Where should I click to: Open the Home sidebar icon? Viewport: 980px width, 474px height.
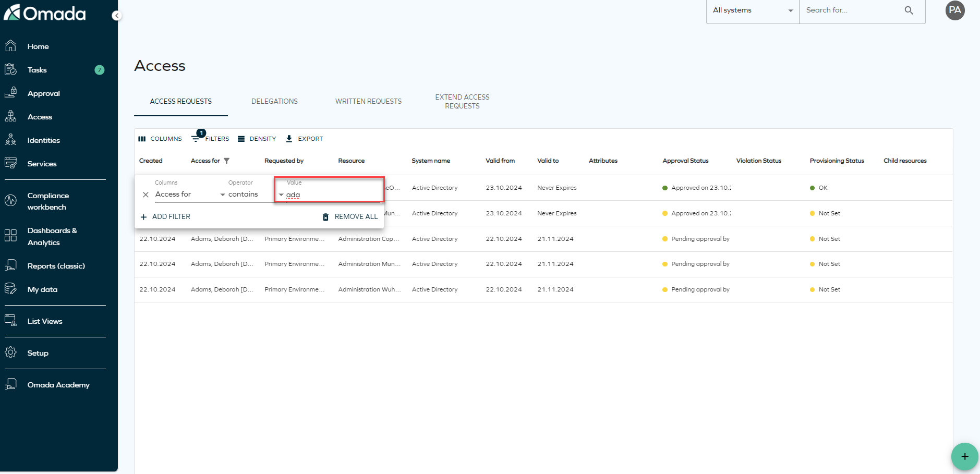pos(10,46)
